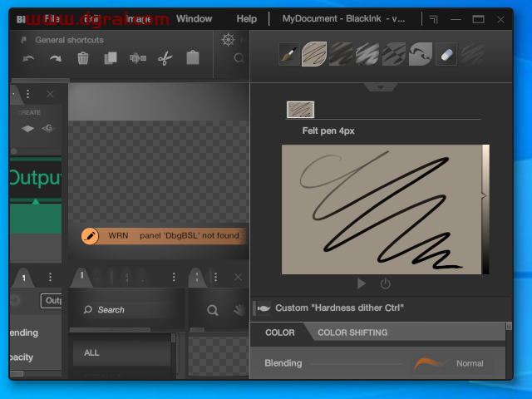Click the clipboard paste icon
532x399 pixels.
193,58
